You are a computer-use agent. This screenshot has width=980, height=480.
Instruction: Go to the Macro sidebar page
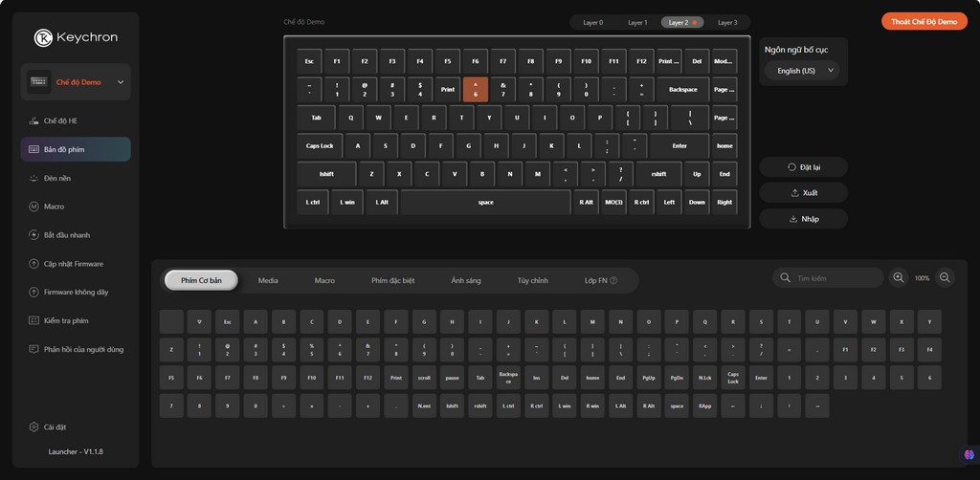[x=54, y=207]
